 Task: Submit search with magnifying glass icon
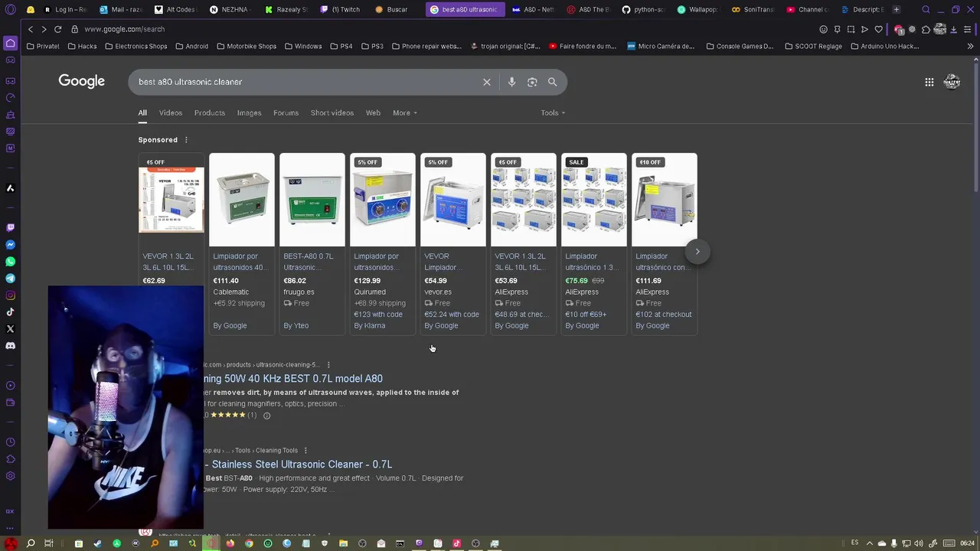click(552, 82)
